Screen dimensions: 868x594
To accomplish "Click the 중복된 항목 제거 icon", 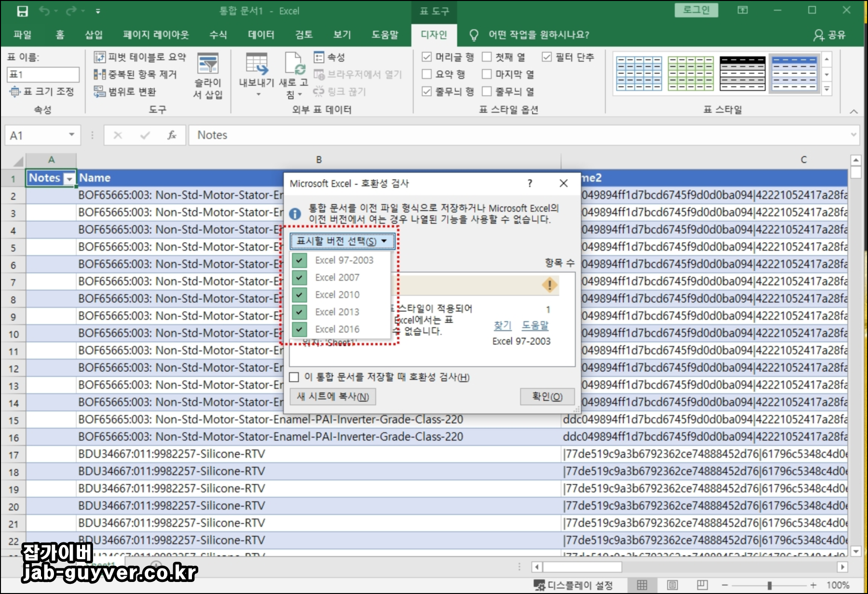I will tap(99, 74).
